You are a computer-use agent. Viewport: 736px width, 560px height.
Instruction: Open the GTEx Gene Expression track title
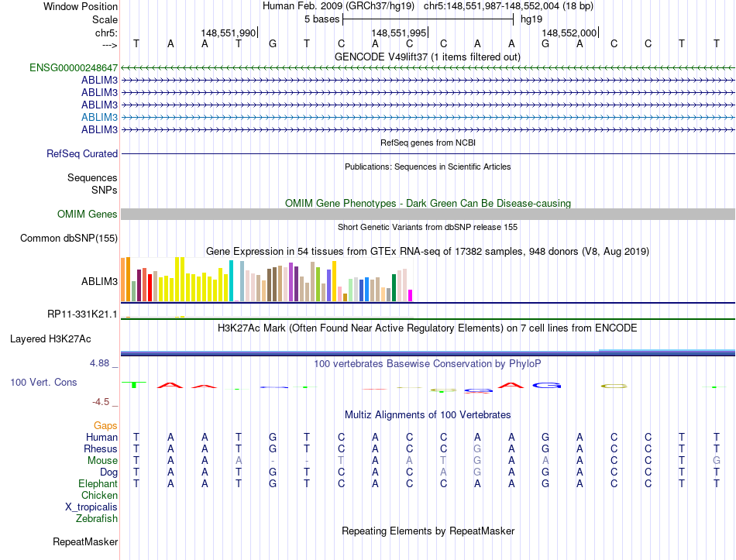(x=428, y=252)
